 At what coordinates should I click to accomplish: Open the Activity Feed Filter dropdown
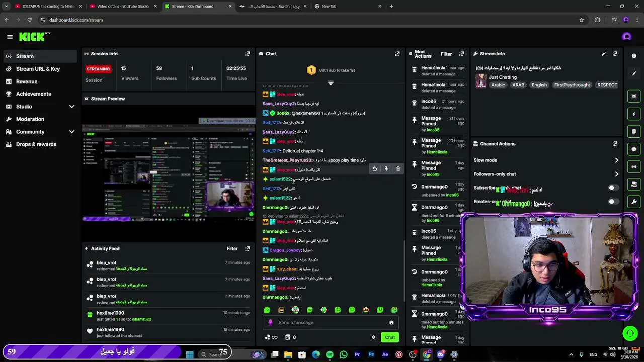(x=232, y=248)
